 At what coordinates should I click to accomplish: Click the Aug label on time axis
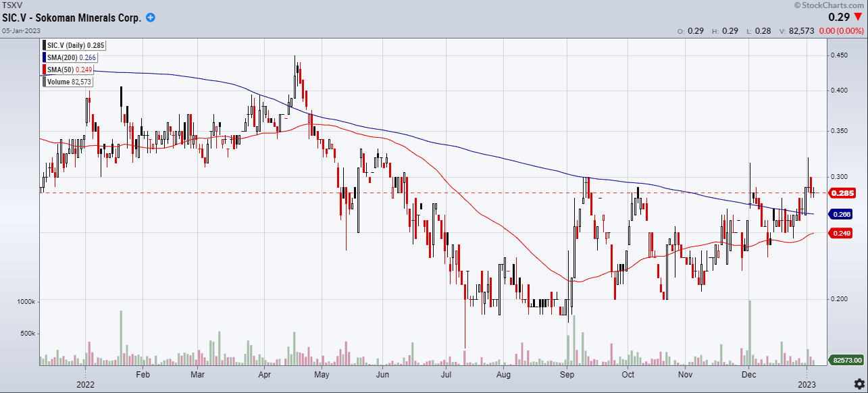pos(503,373)
